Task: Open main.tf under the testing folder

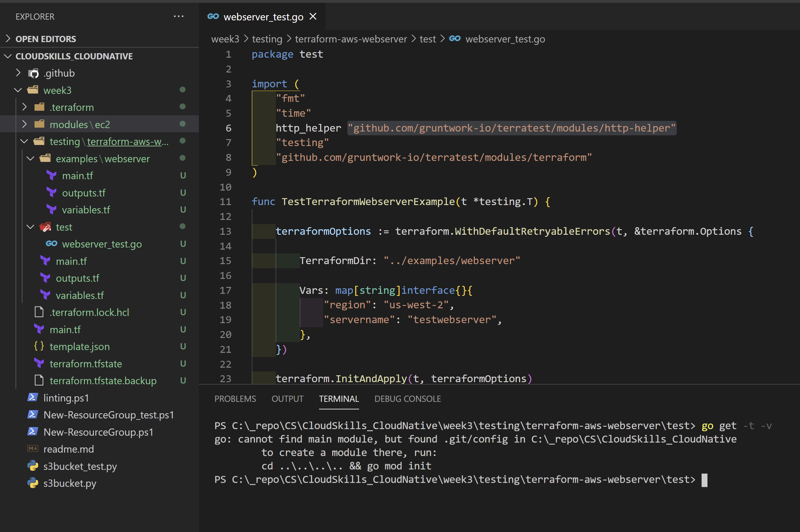Action: click(x=71, y=261)
